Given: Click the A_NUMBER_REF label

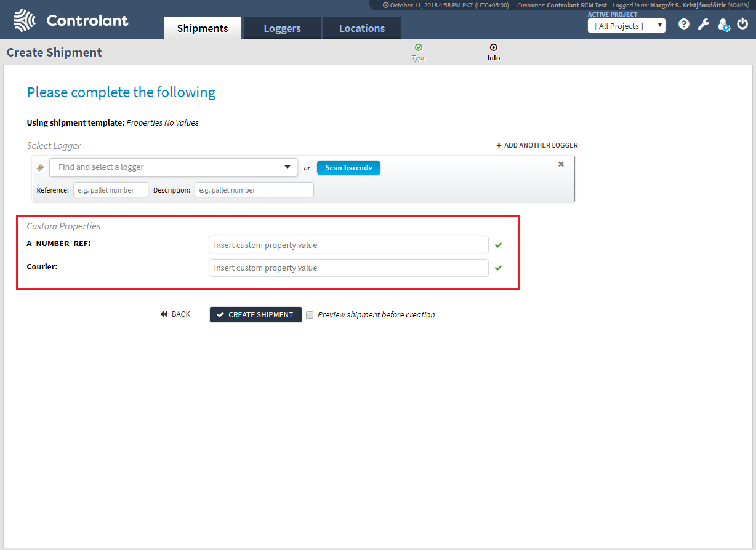Looking at the screenshot, I should 59,244.
